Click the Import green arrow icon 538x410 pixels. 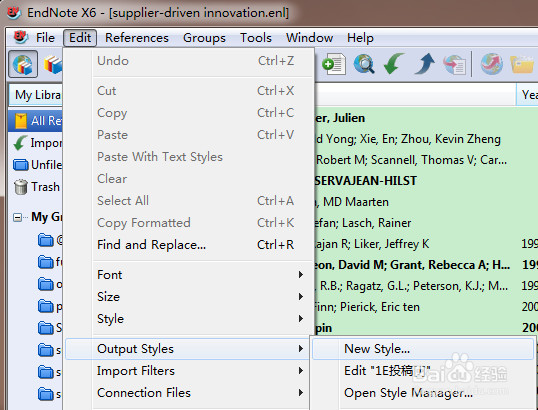click(x=394, y=64)
